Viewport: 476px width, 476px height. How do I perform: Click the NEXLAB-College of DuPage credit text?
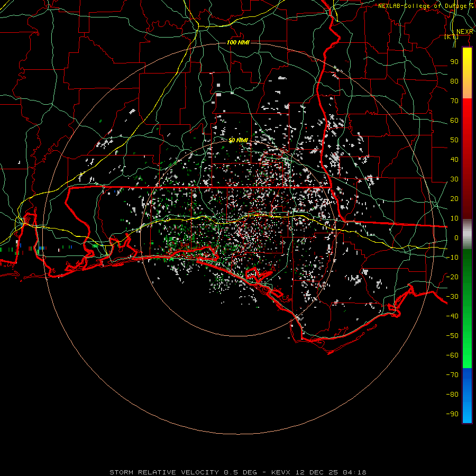pos(426,6)
